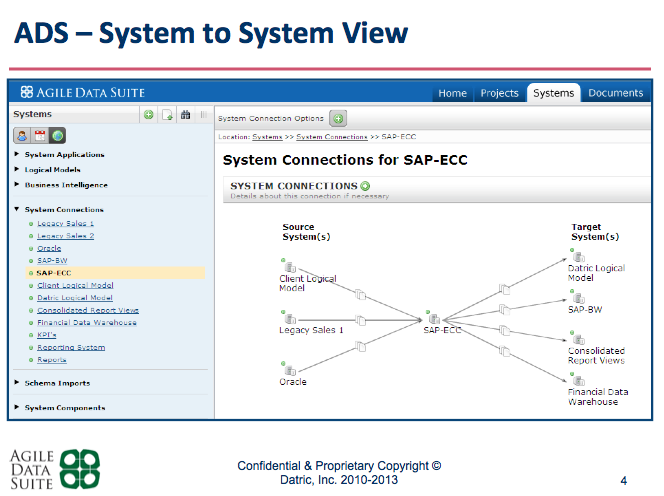664x496 pixels.
Task: Click the binoculars search icon in Systems header
Action: tap(185, 114)
